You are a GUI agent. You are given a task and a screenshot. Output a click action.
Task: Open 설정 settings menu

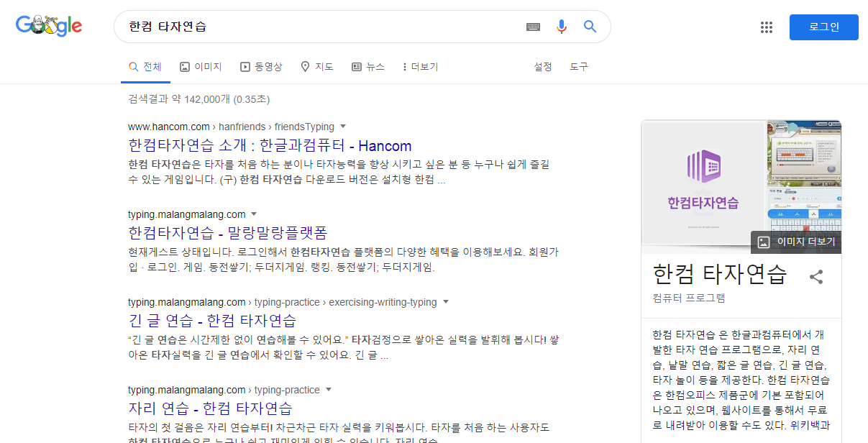pyautogui.click(x=543, y=67)
